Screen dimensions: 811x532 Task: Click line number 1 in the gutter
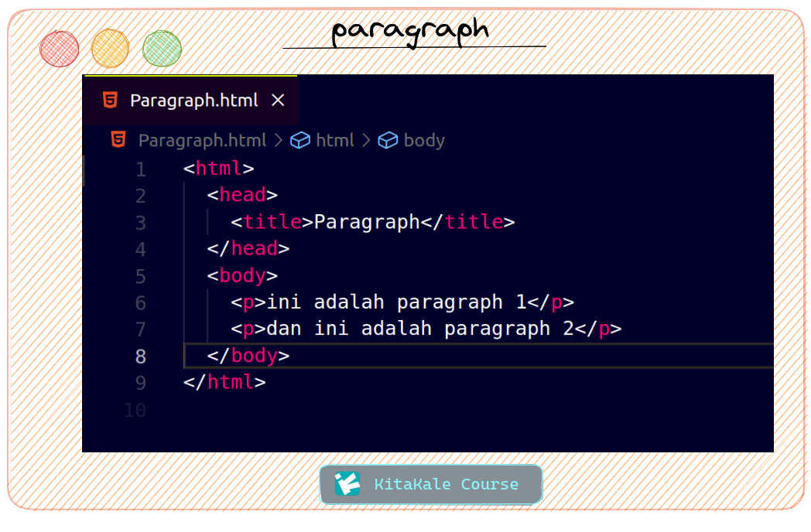click(141, 169)
